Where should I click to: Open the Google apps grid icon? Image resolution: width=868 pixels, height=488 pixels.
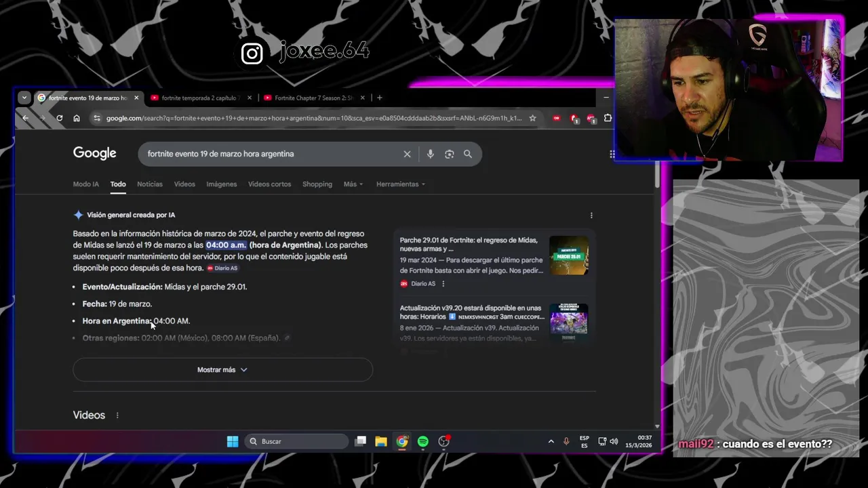point(612,154)
